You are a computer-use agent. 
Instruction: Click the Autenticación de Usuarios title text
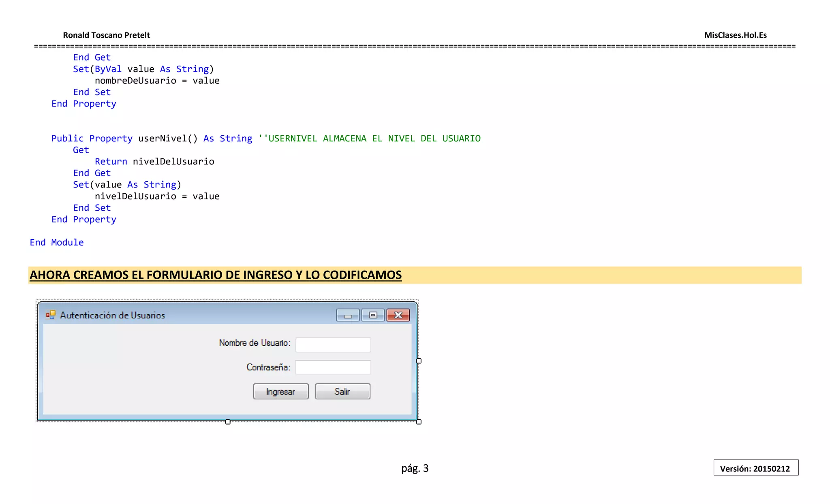click(112, 315)
